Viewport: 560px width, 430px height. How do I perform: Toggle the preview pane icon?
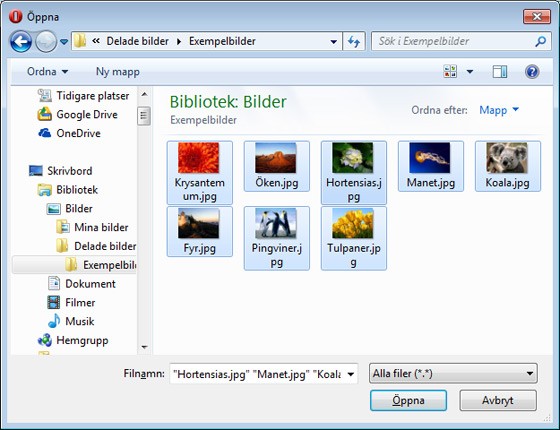500,71
